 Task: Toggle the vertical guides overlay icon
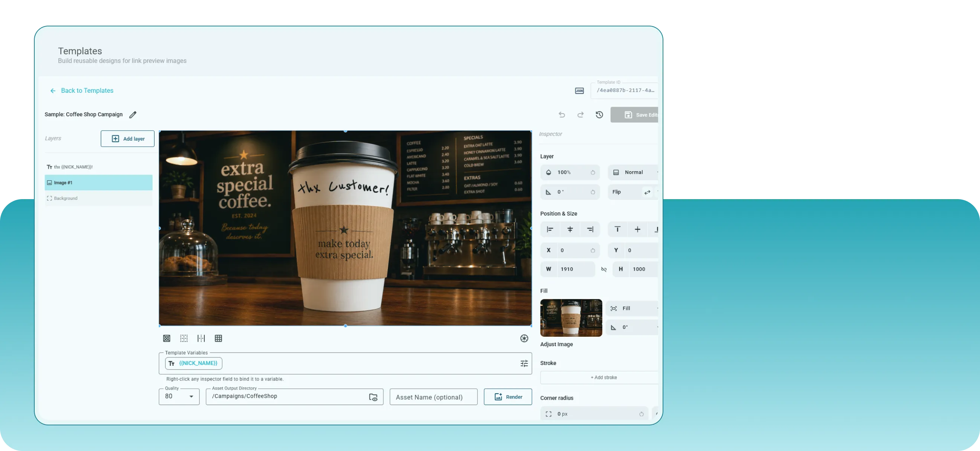(x=201, y=338)
